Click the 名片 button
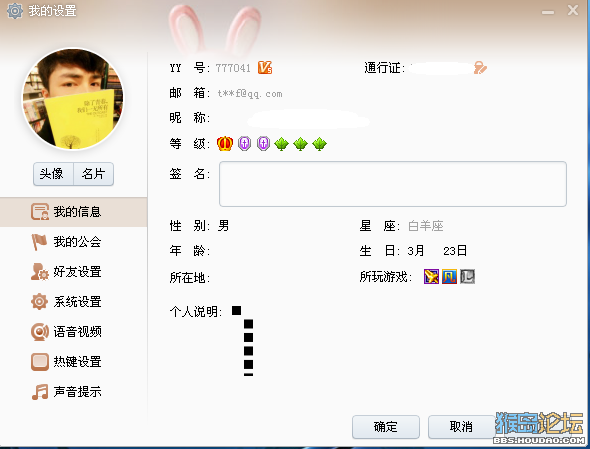 coord(93,174)
